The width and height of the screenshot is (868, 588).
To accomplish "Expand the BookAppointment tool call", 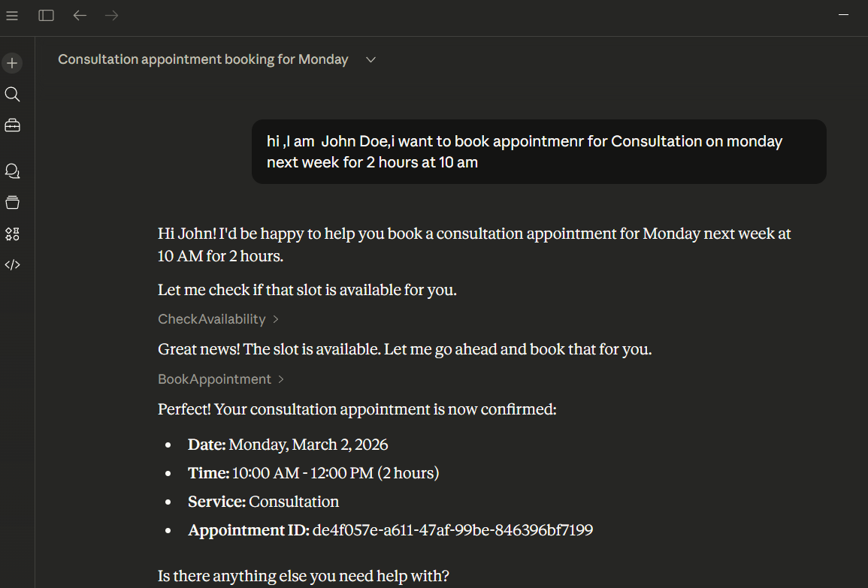I will click(x=221, y=379).
